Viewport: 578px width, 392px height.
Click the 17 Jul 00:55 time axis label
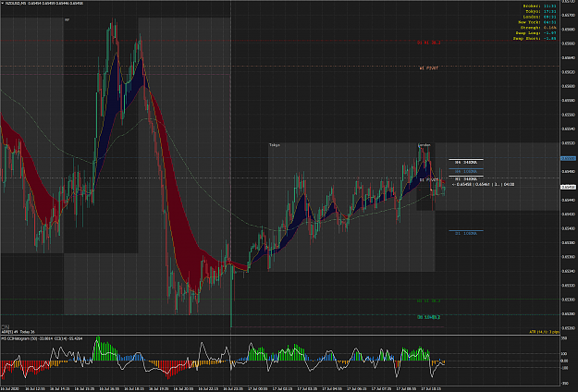pos(257,388)
